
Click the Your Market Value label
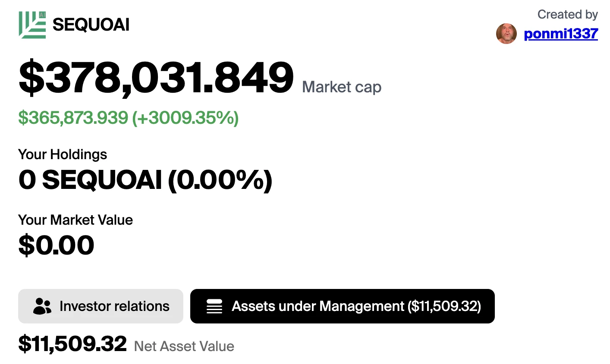pyautogui.click(x=75, y=220)
